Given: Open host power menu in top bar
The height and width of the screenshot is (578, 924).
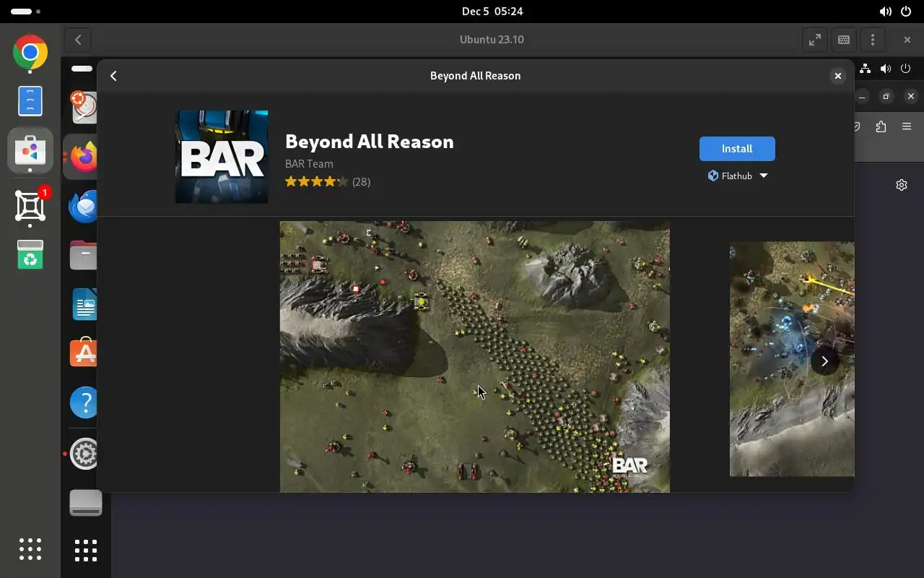Looking at the screenshot, I should 906,12.
